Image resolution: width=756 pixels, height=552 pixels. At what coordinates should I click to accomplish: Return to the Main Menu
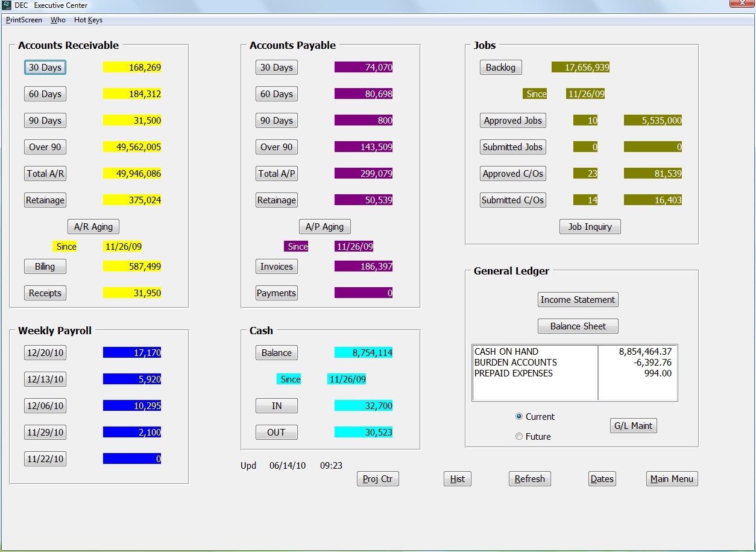pos(671,478)
